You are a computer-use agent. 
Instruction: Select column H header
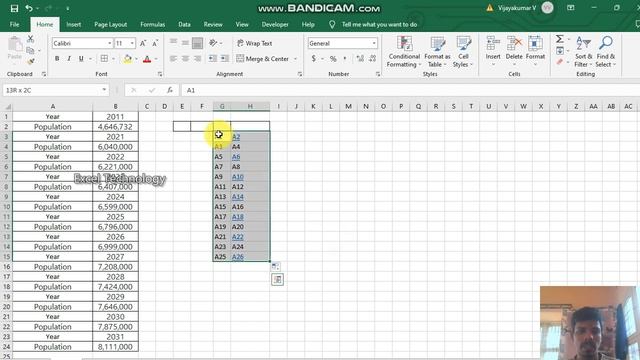250,107
